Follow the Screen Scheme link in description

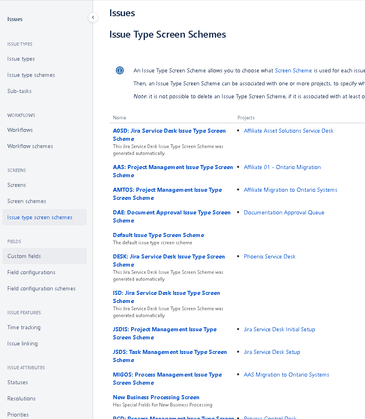pyautogui.click(x=293, y=70)
